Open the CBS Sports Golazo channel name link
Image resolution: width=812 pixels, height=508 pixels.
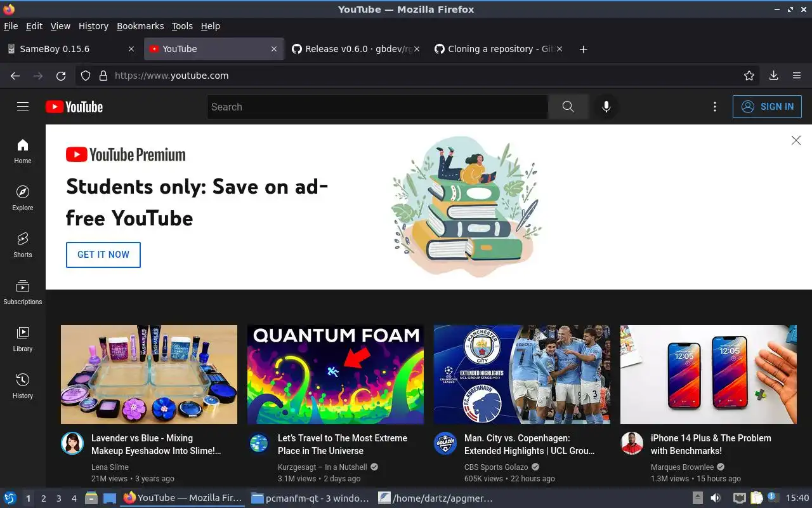click(x=496, y=467)
